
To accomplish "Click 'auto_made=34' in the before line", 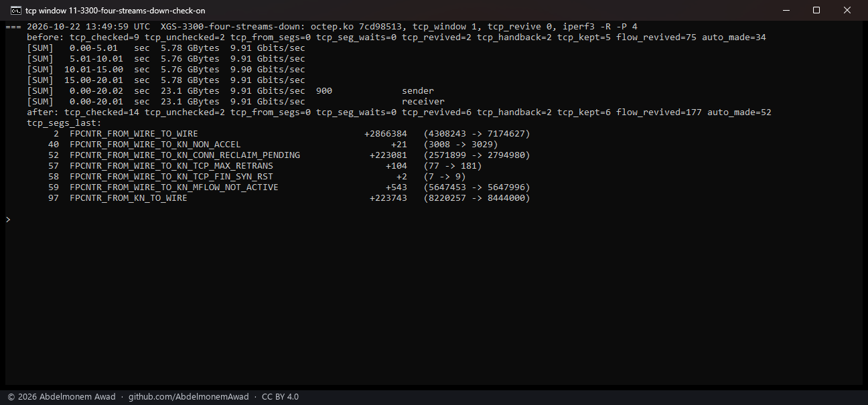I will (734, 37).
